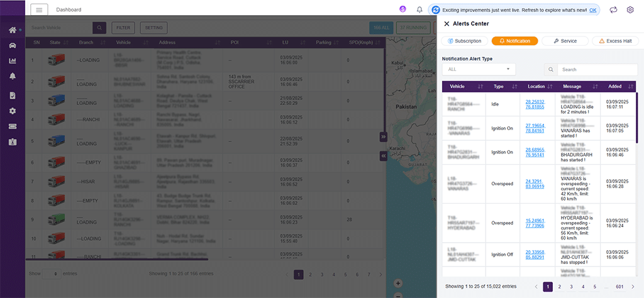Open the Home icon in sidebar
Screen dimensions: 644x298
click(13, 30)
